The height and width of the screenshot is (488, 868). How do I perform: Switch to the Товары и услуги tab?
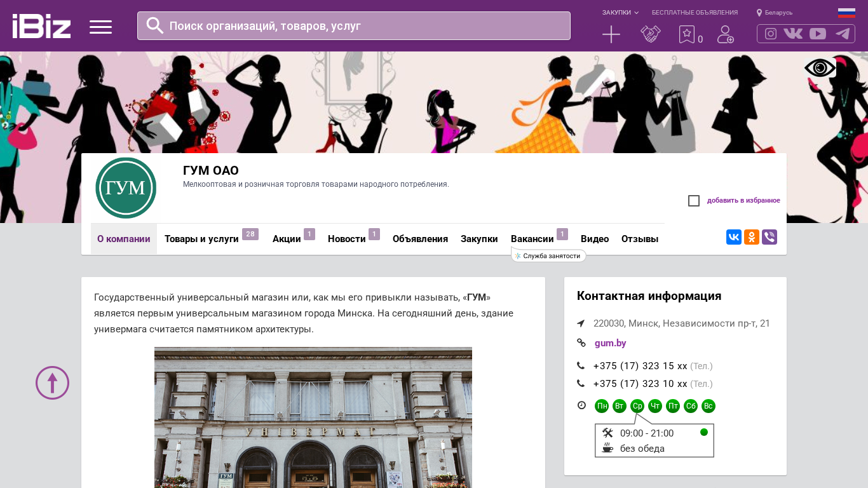click(201, 239)
